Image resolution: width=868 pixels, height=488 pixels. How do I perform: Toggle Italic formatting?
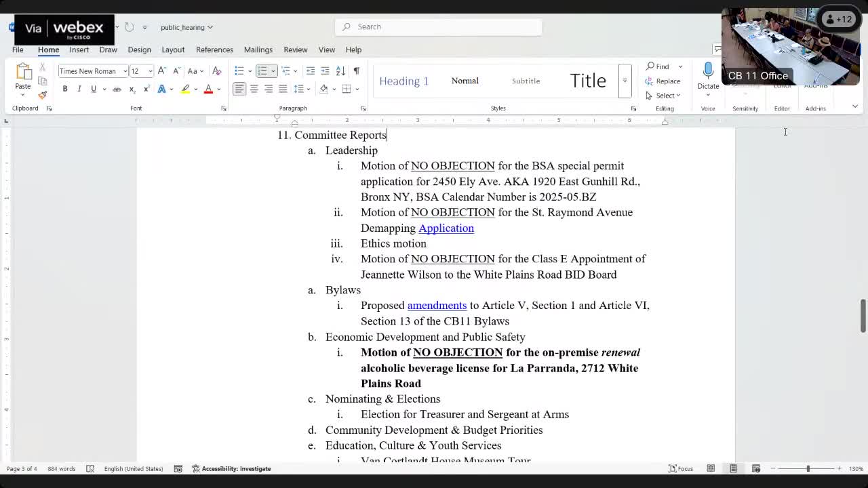click(x=79, y=89)
